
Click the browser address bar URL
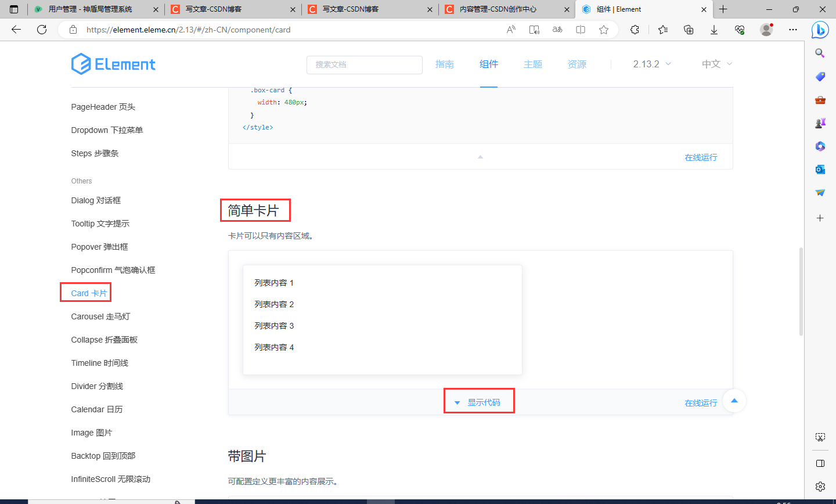[x=188, y=30]
